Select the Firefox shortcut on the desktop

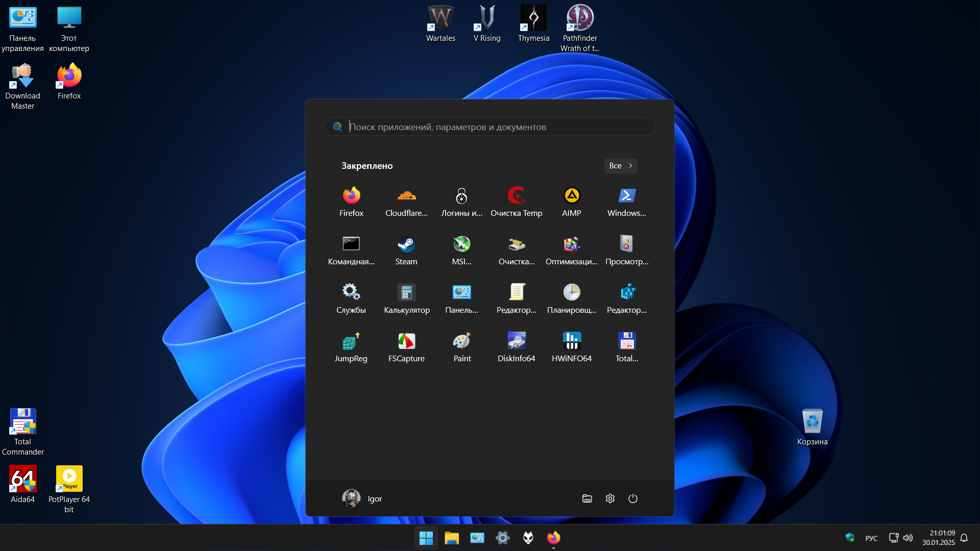point(69,82)
